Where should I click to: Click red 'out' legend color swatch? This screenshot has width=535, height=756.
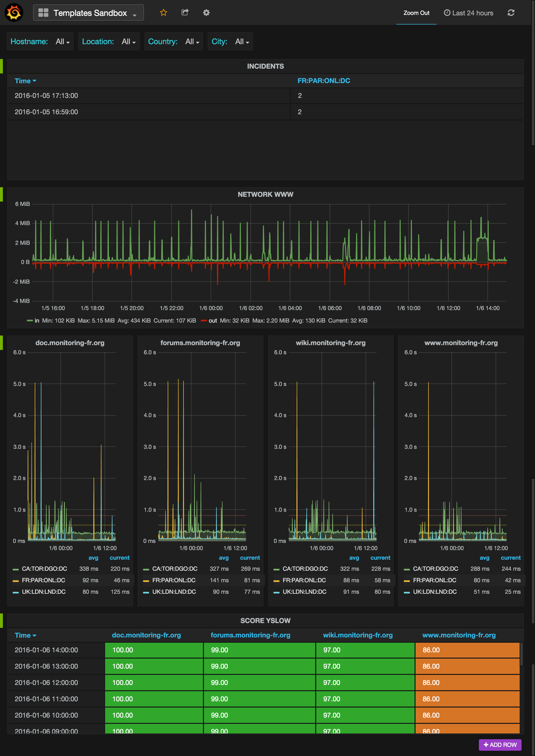coord(204,321)
